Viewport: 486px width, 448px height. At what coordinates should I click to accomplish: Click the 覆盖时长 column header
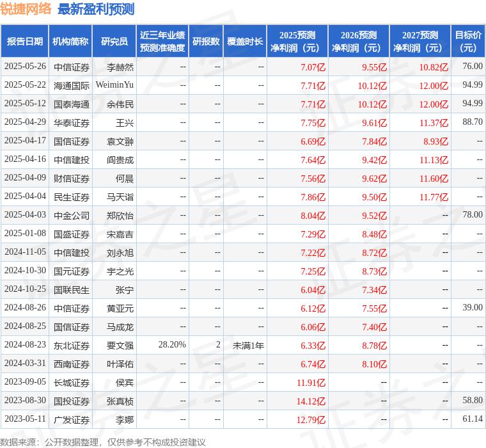245,41
